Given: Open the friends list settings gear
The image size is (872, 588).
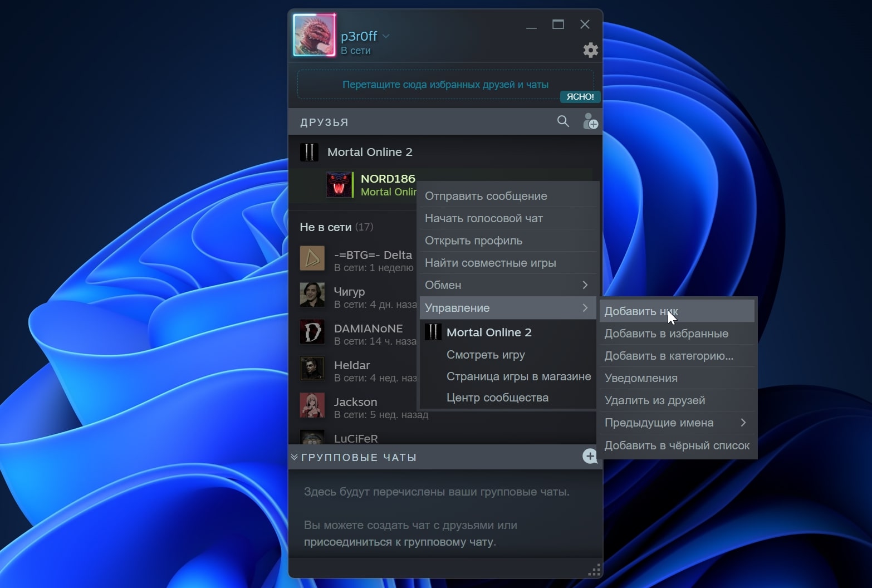Looking at the screenshot, I should pos(590,50).
